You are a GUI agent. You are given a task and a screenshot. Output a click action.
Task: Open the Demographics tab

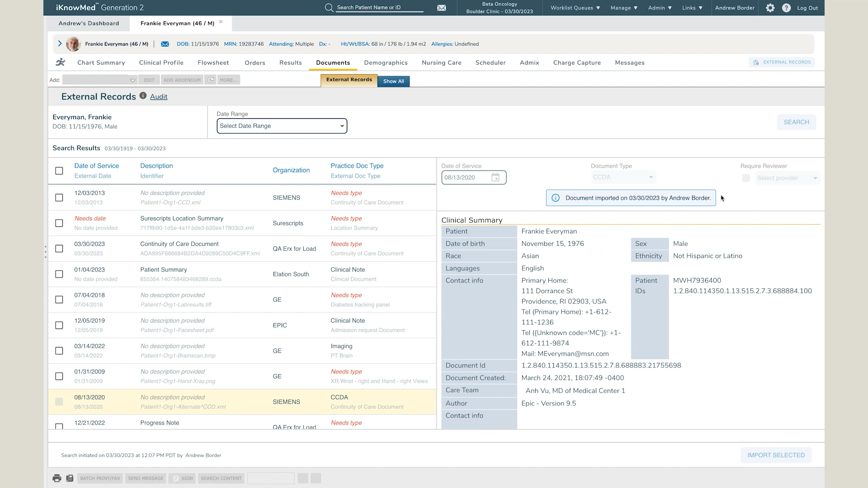click(x=386, y=63)
